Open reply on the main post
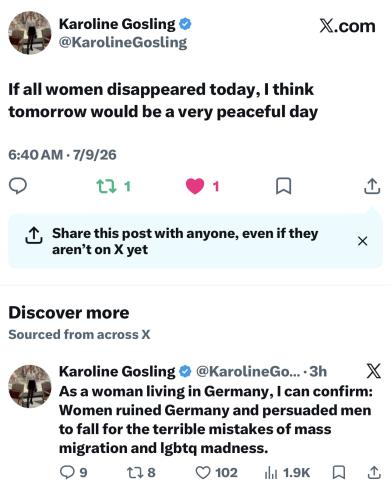The height and width of the screenshot is (500, 391). coord(18,186)
